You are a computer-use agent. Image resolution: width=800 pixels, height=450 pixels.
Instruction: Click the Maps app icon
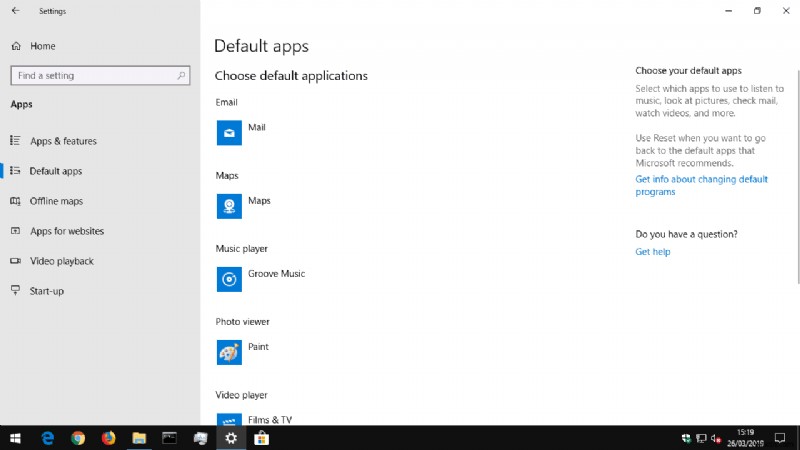pos(229,206)
